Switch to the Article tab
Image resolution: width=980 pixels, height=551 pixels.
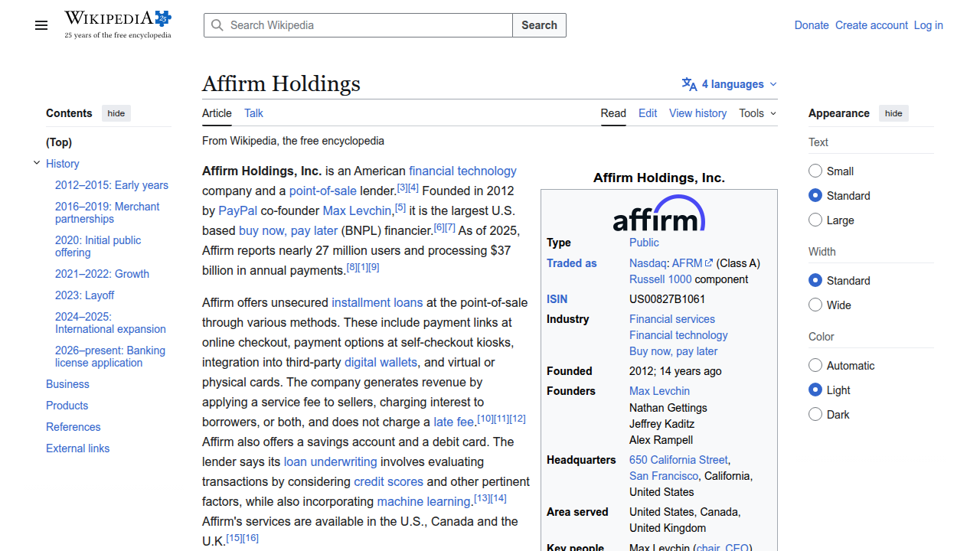(x=217, y=113)
